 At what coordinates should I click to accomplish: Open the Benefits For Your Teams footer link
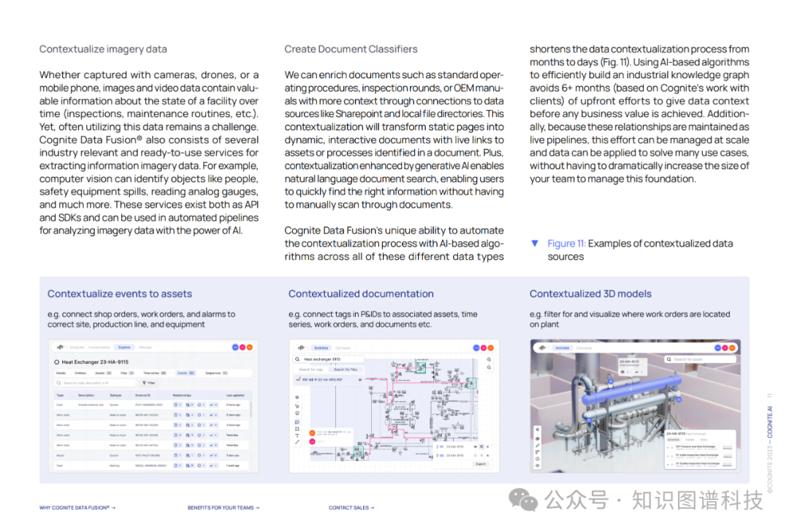pyautogui.click(x=224, y=508)
